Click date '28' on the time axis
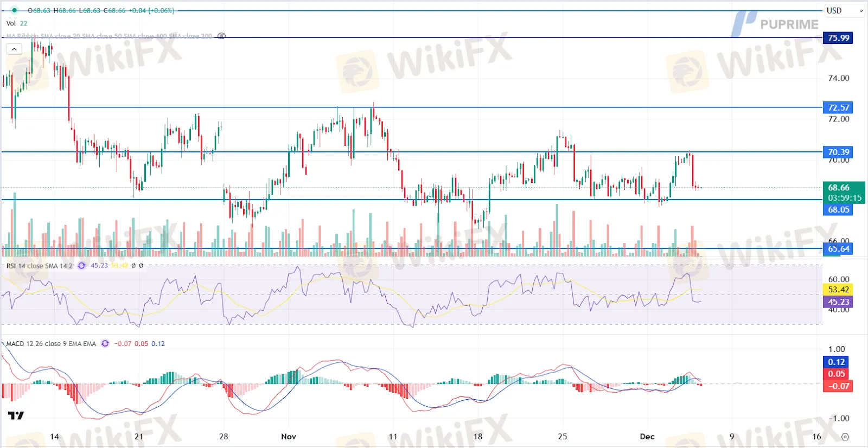The height and width of the screenshot is (448, 868). point(224,437)
